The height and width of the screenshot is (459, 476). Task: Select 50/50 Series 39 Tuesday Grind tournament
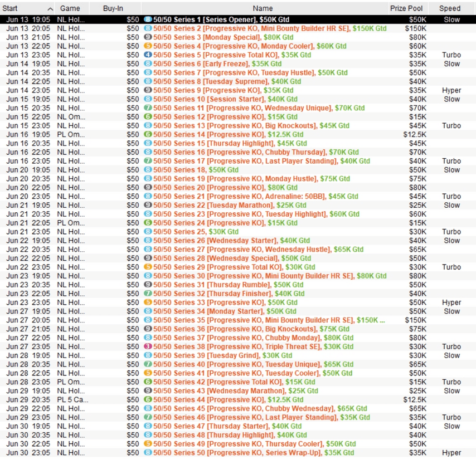238,355
